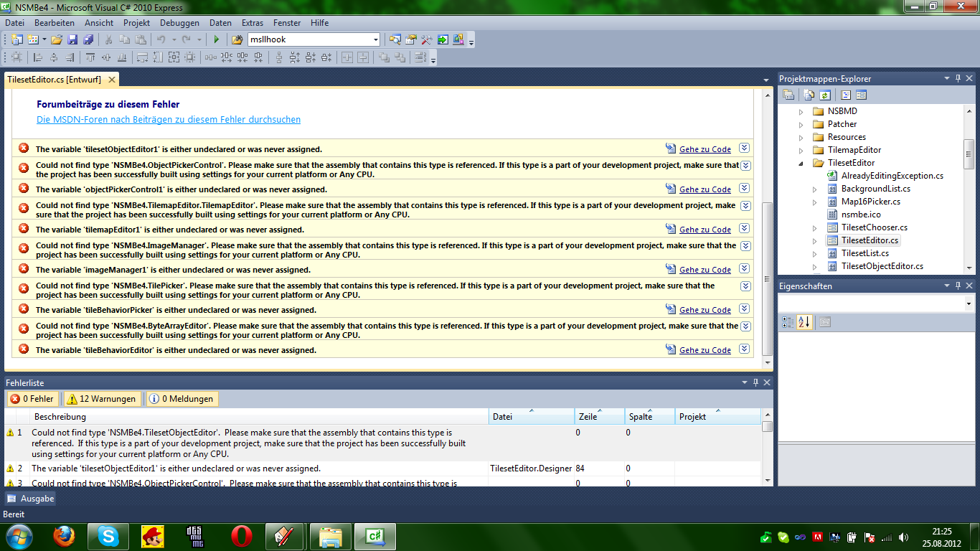This screenshot has height=551, width=980.
Task: Collapse the TilesetEditor folder node
Action: coord(801,163)
